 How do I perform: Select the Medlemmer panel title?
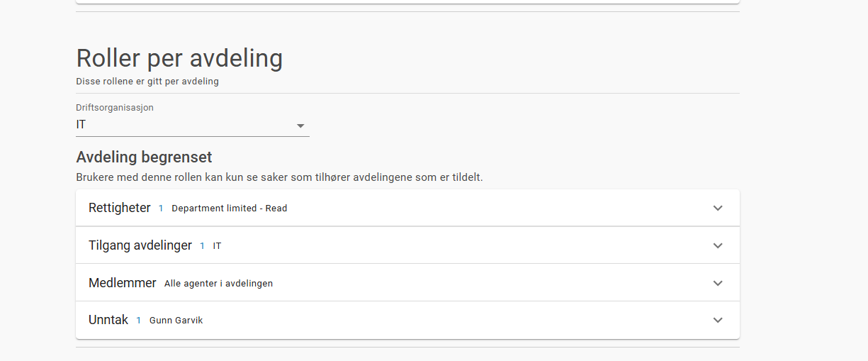click(122, 283)
